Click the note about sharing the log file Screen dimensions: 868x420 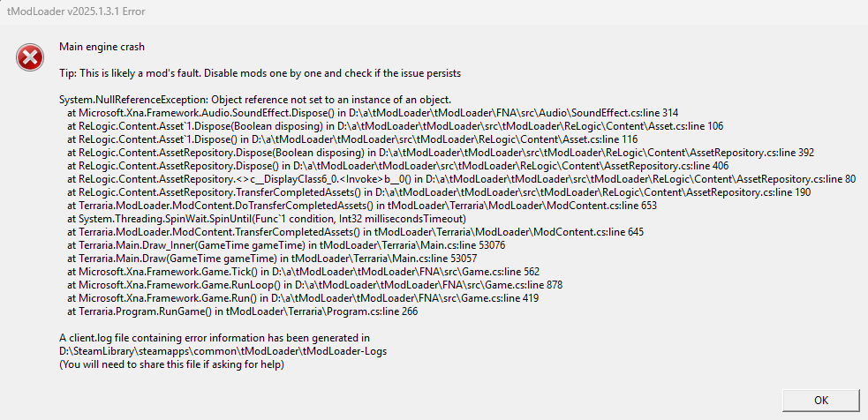tap(171, 364)
